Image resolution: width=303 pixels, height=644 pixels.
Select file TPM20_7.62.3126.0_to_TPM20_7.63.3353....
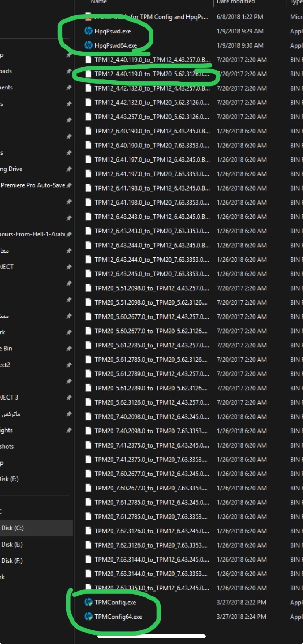pos(151,545)
